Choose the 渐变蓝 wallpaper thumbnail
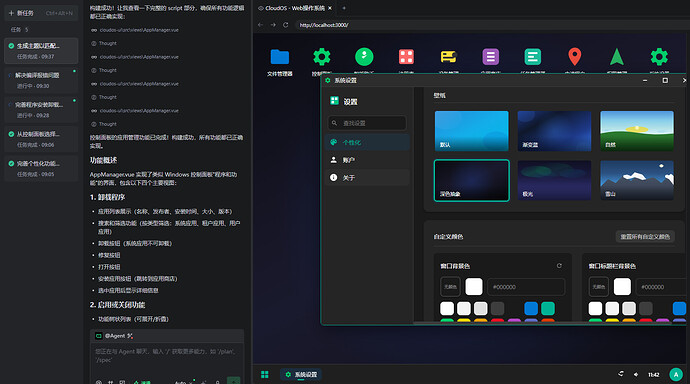This screenshot has width=690, height=384. 554,131
